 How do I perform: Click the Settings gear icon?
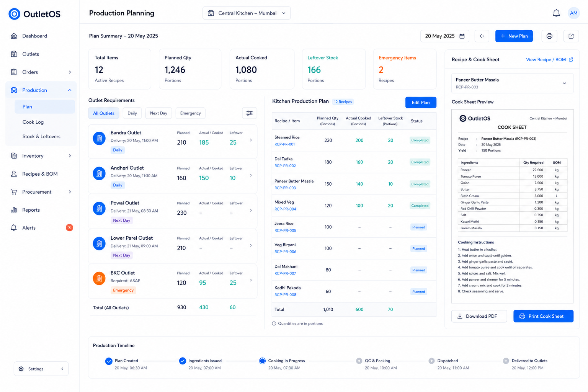coord(21,369)
